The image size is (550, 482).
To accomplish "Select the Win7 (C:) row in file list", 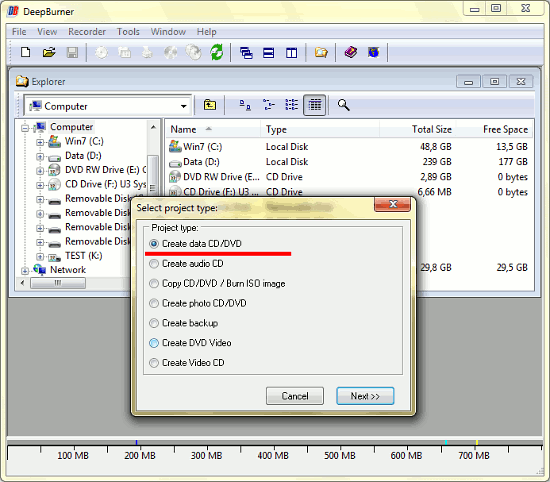I will tap(349, 147).
